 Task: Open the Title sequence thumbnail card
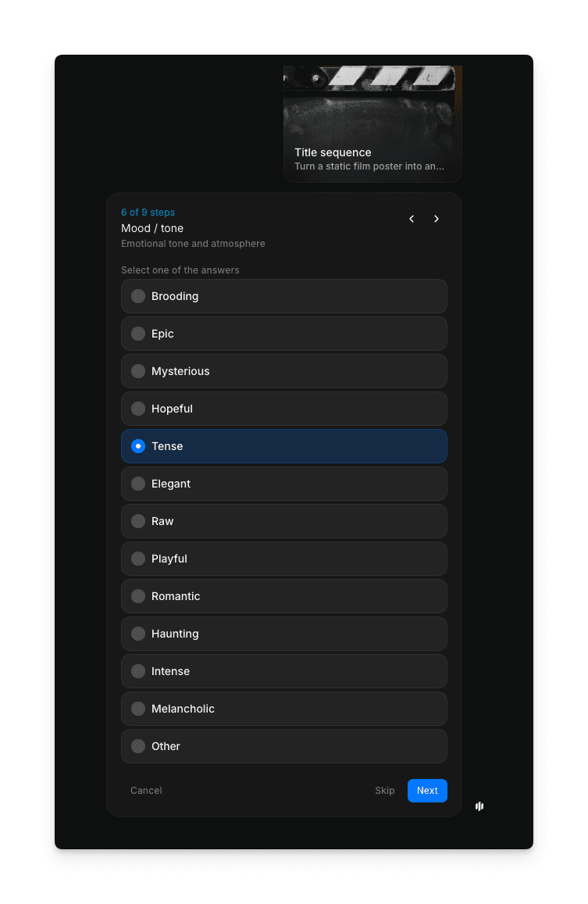tap(372, 124)
